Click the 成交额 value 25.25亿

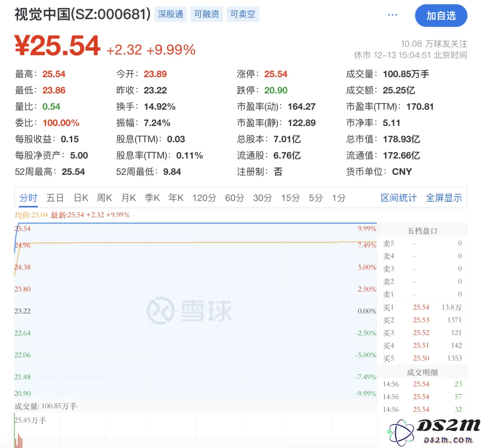coord(399,90)
